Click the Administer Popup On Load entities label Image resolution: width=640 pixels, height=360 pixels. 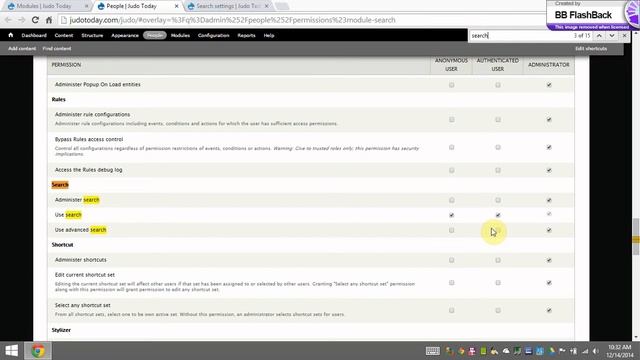(98, 84)
